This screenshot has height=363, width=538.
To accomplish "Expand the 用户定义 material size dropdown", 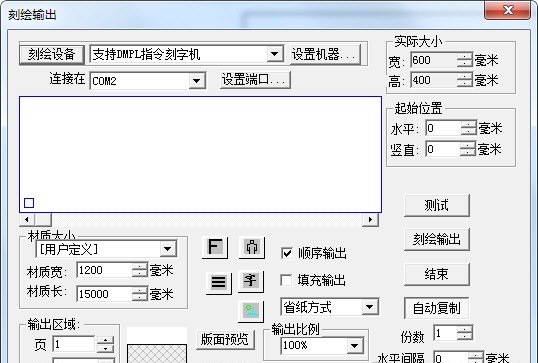I will [x=168, y=249].
